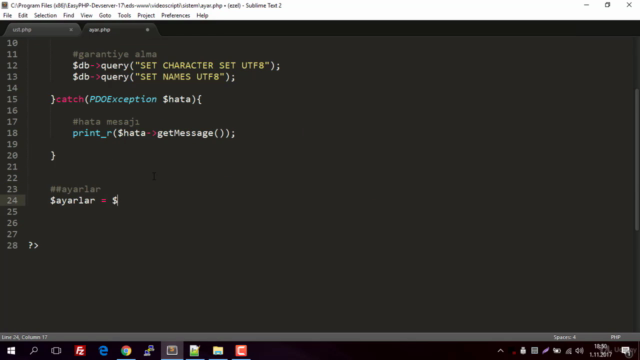
Task: Click the SET NAMES UTF8 query line
Action: click(154, 77)
